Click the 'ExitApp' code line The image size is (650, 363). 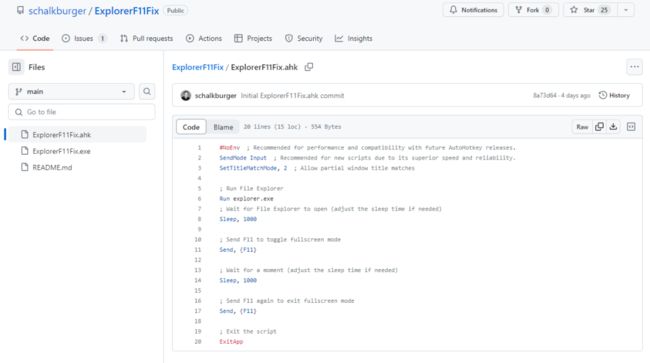click(x=231, y=342)
